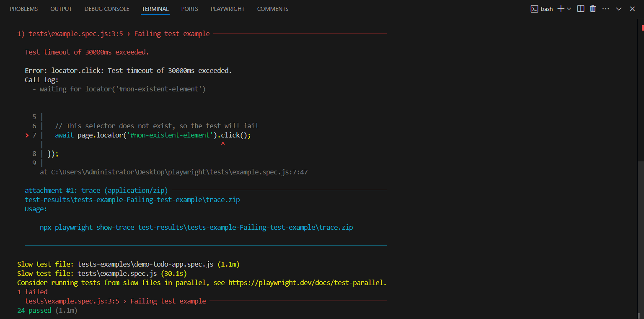Click 'Test timeout of 30000ms exceeded.' red message
Image resolution: width=644 pixels, height=319 pixels.
[x=87, y=52]
